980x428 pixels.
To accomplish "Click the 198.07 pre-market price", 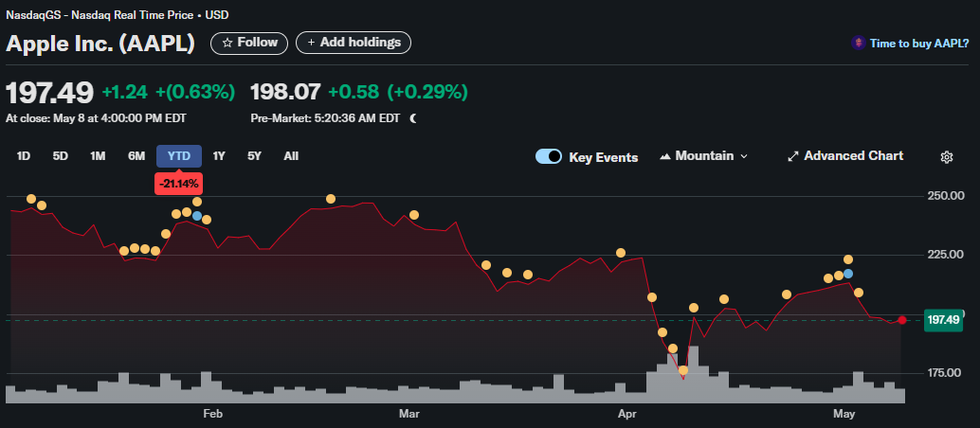I will pos(285,93).
